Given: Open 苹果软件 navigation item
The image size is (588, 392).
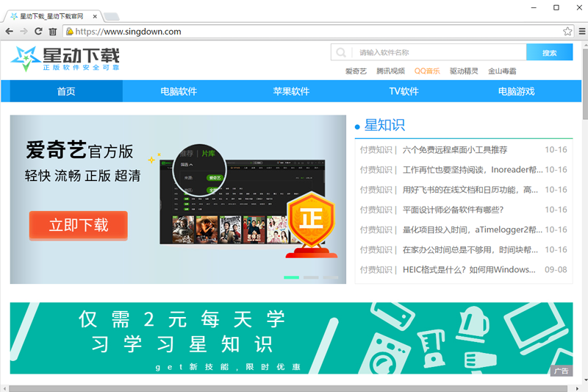Looking at the screenshot, I should pos(291,91).
